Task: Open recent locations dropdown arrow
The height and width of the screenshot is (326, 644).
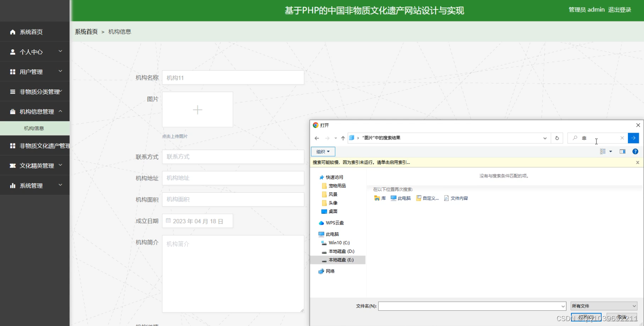Action: (x=336, y=138)
